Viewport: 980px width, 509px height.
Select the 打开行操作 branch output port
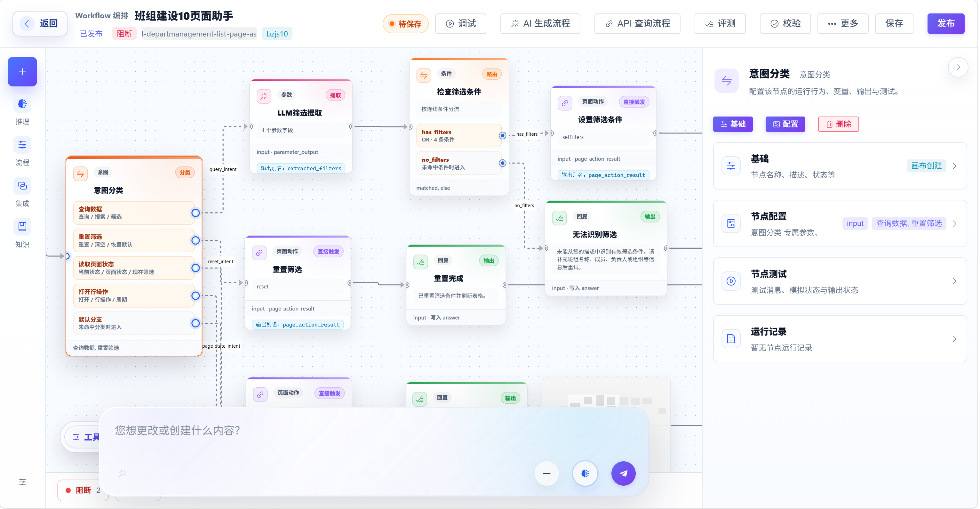(195, 296)
